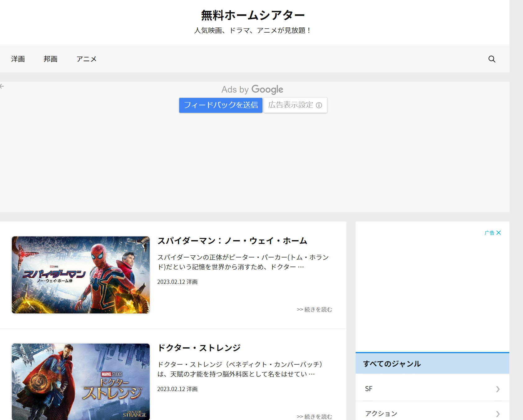Image resolution: width=523 pixels, height=420 pixels.
Task: Click 続きを読む for the Doctor Strange article
Action: (314, 417)
